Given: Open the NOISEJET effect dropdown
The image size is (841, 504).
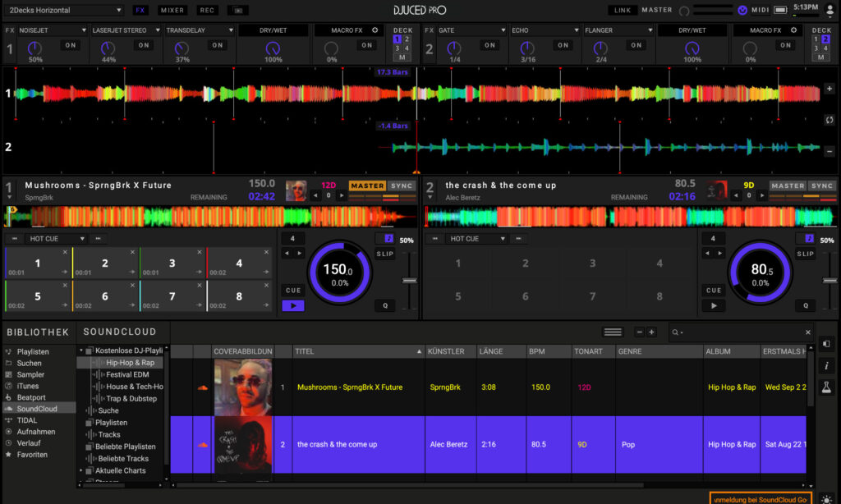Looking at the screenshot, I should [52, 30].
